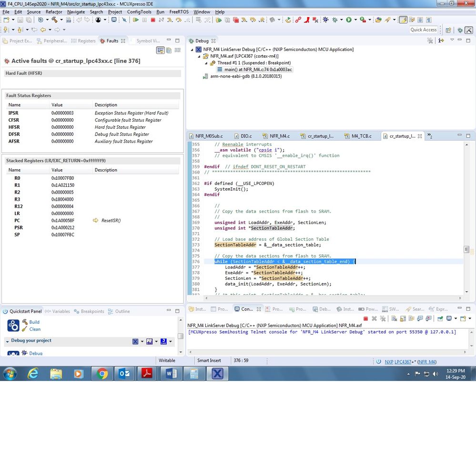Viewport: 476px width, 471px height.
Task: Toggle the highlighted Mark Occurrences pencil button
Action: click(x=403, y=20)
